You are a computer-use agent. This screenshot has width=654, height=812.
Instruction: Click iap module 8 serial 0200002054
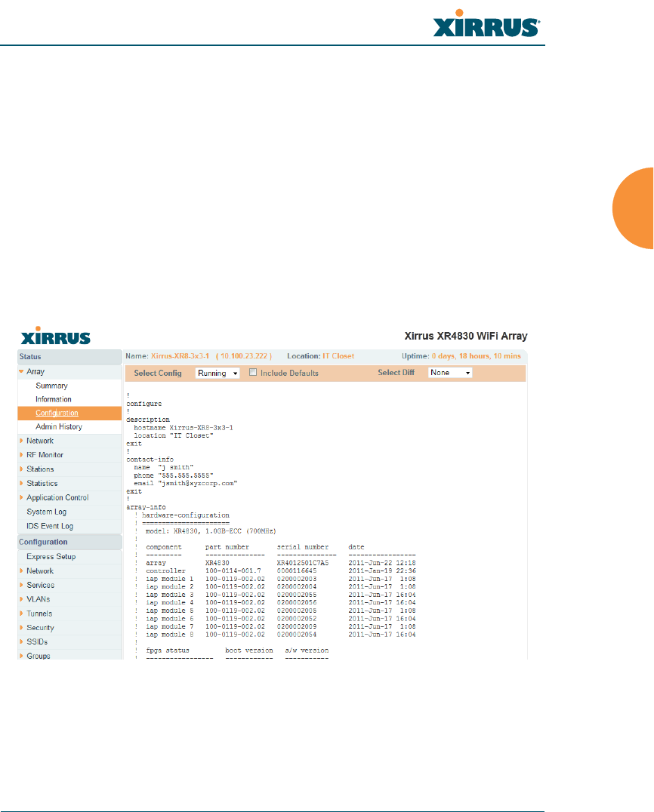[297, 635]
